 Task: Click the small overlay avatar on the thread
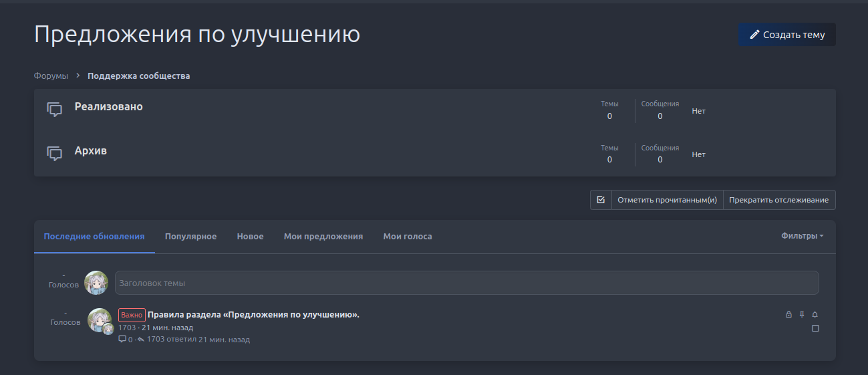pyautogui.click(x=108, y=329)
